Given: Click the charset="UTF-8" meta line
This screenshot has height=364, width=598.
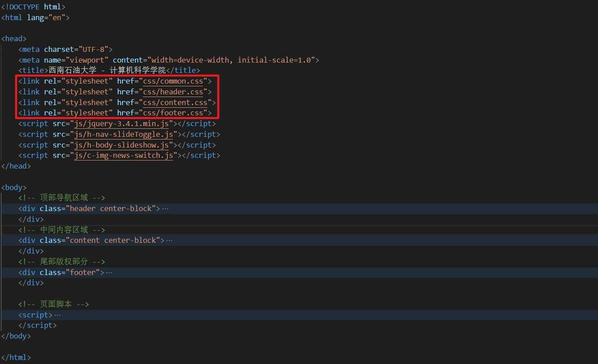Looking at the screenshot, I should (66, 49).
